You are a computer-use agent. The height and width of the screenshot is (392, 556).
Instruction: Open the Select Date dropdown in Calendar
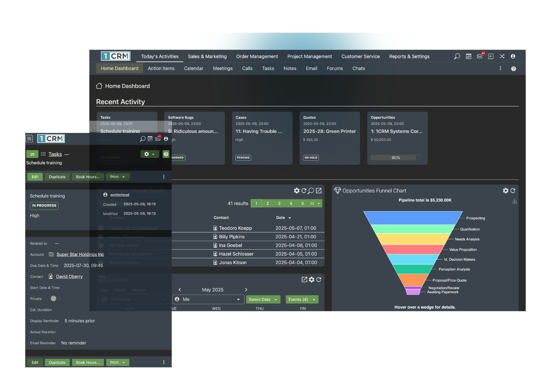pyautogui.click(x=263, y=299)
